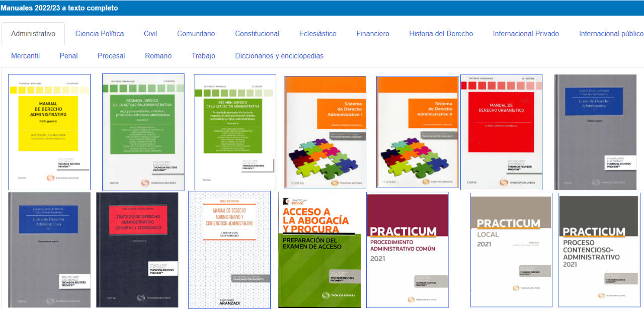This screenshot has height=309, width=644.
Task: Open Tratado de Derecho Administrativo General y Económico
Action: [137, 250]
